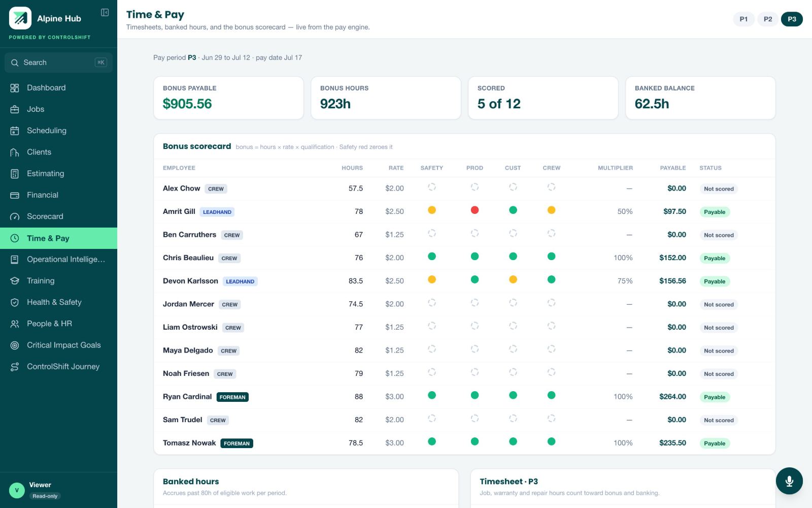Click Alex Chow's Not scored status
Screen dimensions: 812x508
pyautogui.click(x=719, y=189)
